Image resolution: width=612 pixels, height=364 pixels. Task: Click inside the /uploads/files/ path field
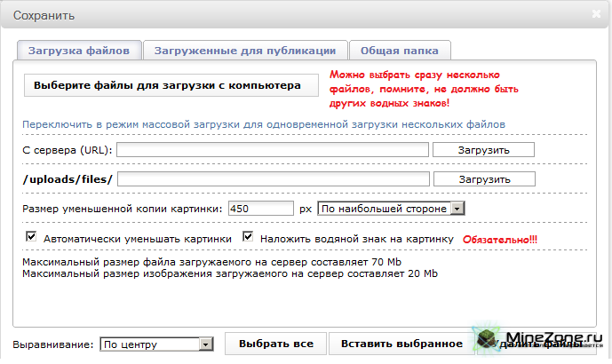click(273, 179)
